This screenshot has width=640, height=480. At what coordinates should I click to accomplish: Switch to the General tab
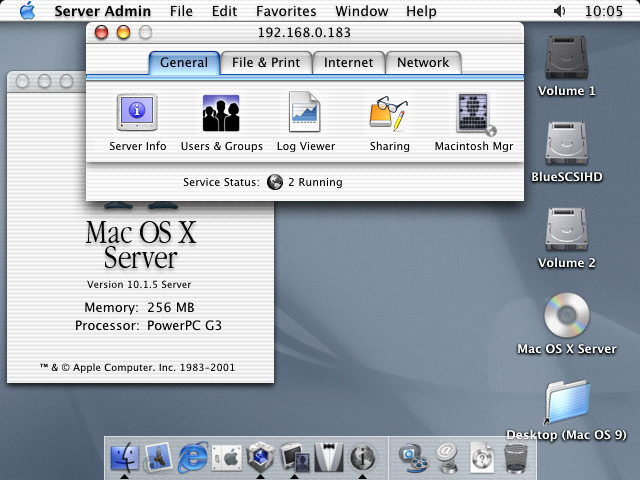coord(184,63)
